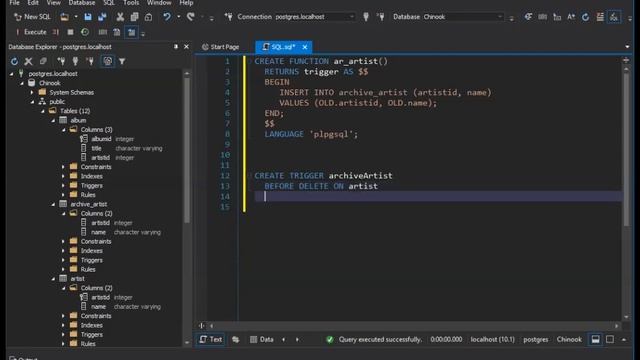
Task: Collapse the album table node
Action: tap(53, 120)
